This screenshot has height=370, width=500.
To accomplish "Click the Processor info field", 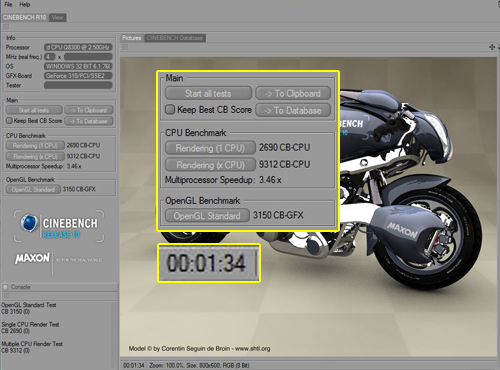I will pos(78,47).
